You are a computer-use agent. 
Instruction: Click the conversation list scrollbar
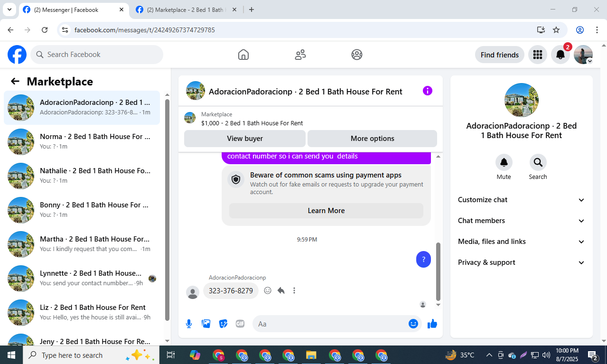167,209
